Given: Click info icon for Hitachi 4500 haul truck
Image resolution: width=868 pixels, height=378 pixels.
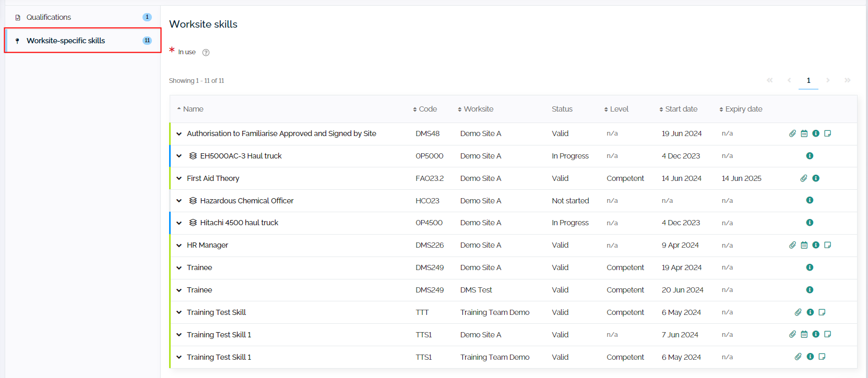Looking at the screenshot, I should coord(810,223).
